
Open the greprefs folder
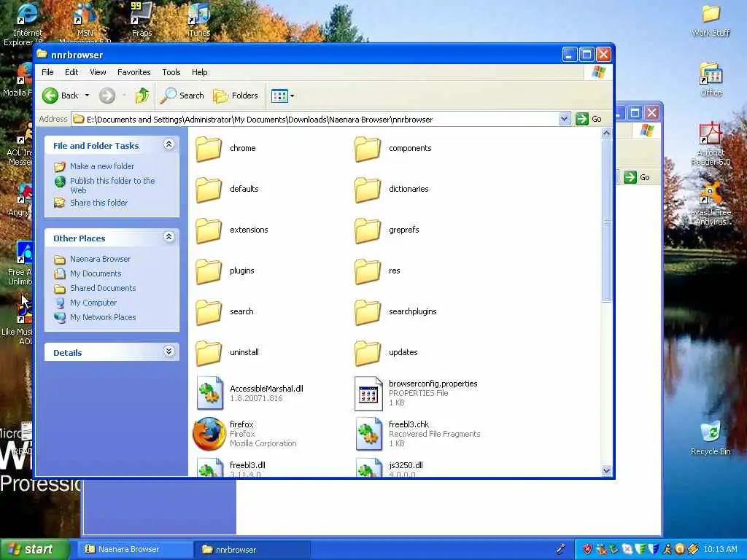[x=387, y=230]
